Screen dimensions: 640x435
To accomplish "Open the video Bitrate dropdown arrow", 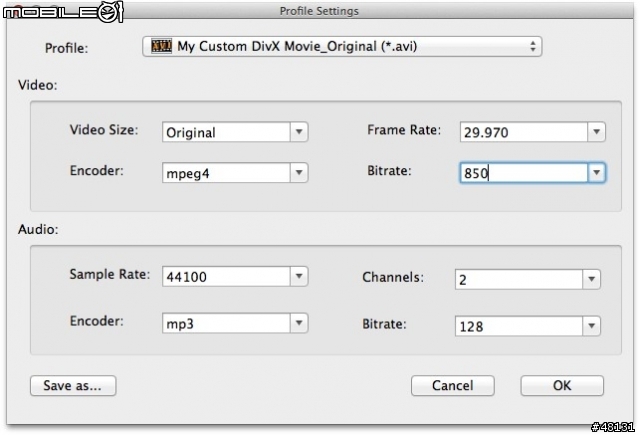I will [x=597, y=173].
